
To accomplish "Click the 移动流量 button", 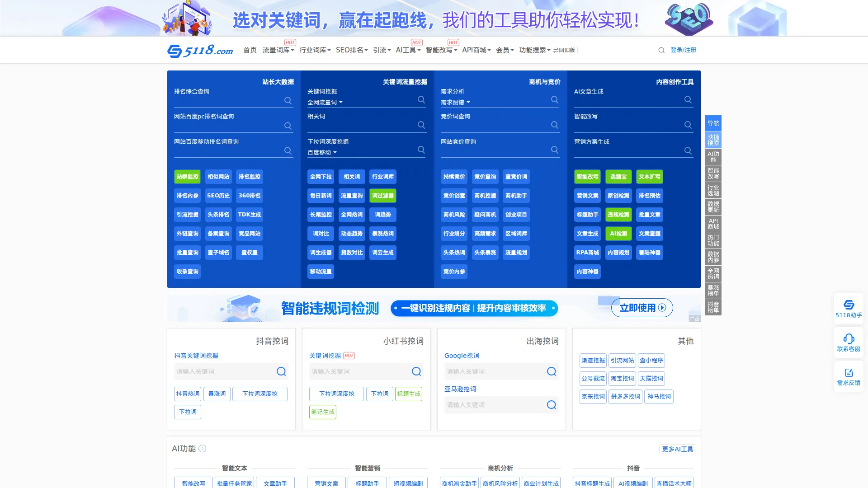I will pyautogui.click(x=321, y=272).
